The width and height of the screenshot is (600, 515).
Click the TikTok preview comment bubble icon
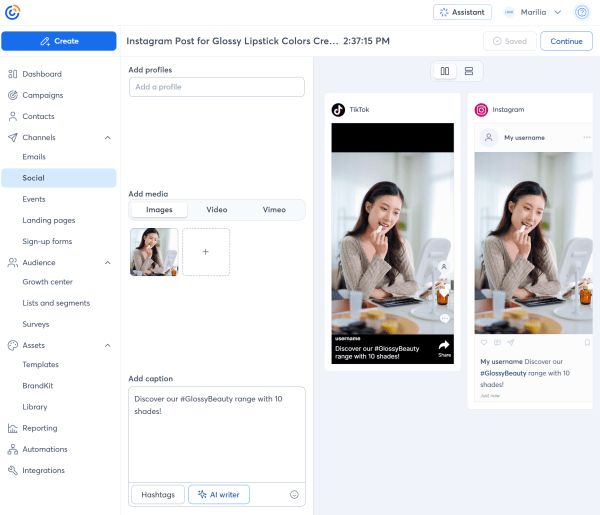[444, 318]
